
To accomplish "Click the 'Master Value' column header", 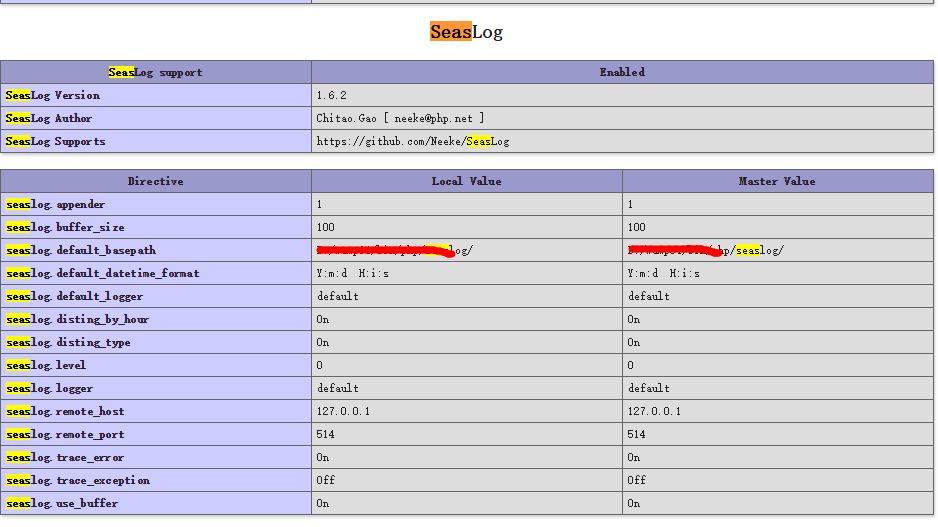I will click(778, 181).
